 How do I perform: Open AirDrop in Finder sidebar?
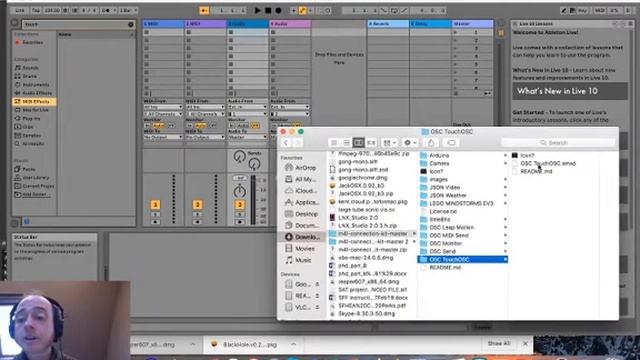(x=301, y=168)
